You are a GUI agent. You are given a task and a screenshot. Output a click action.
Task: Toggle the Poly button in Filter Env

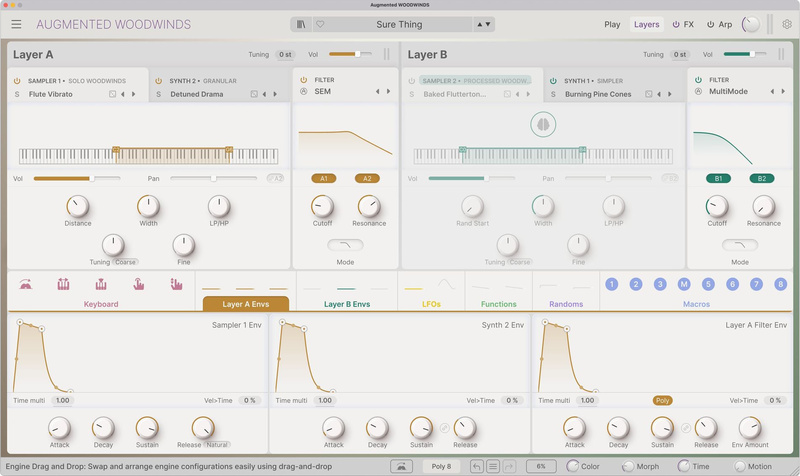pos(662,400)
